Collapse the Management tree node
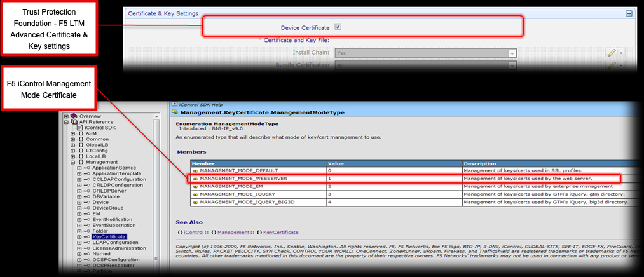The width and height of the screenshot is (644, 277). click(72, 162)
